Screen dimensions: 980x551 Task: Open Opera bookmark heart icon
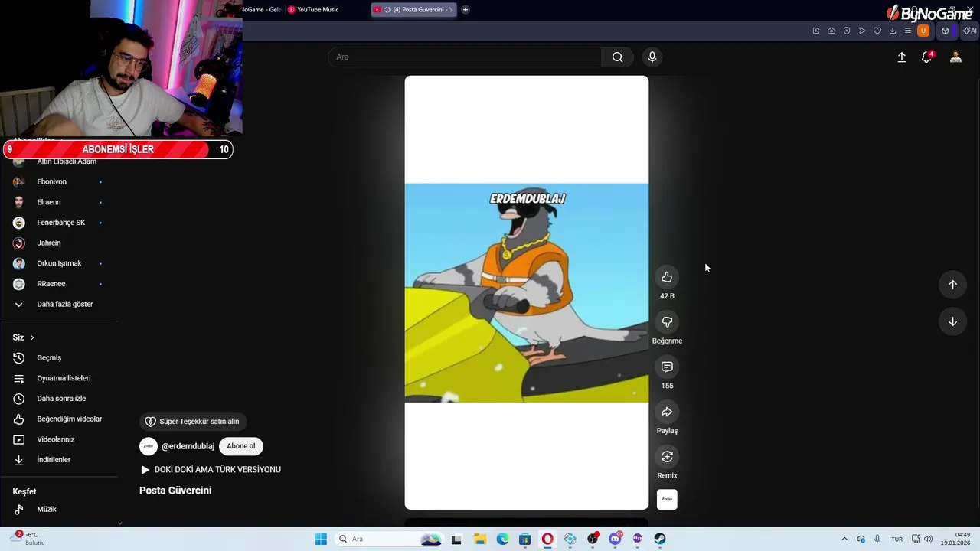coord(877,31)
